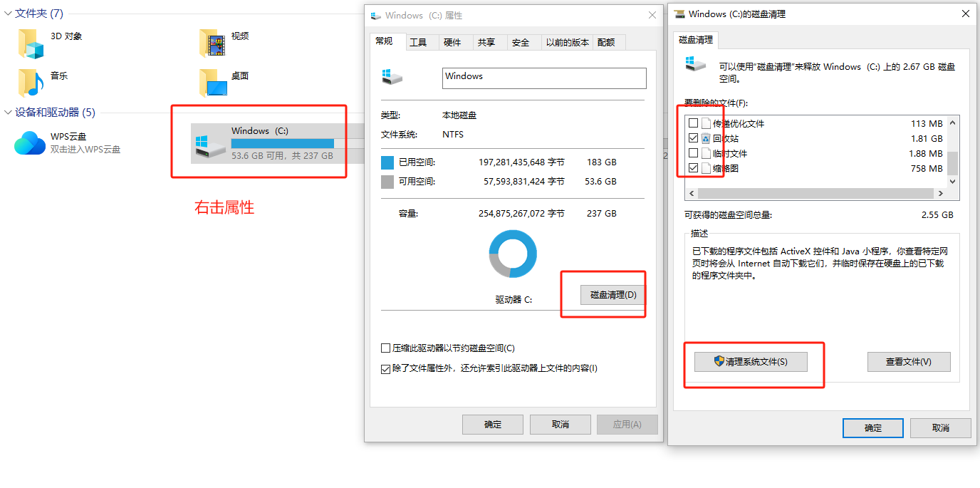Open the WPS云盘 cloud icon
Viewport: 980px width, 488px height.
(29, 142)
